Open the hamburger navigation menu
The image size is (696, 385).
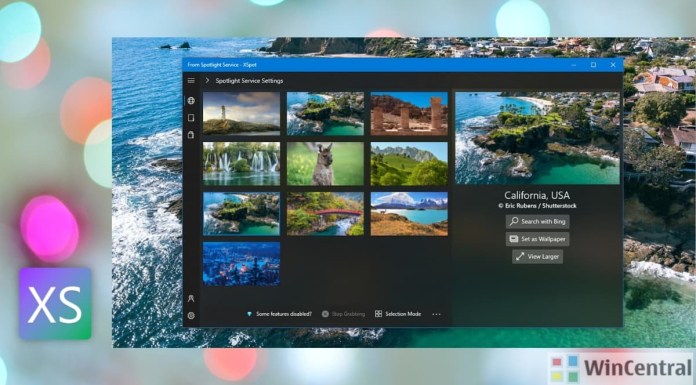191,80
